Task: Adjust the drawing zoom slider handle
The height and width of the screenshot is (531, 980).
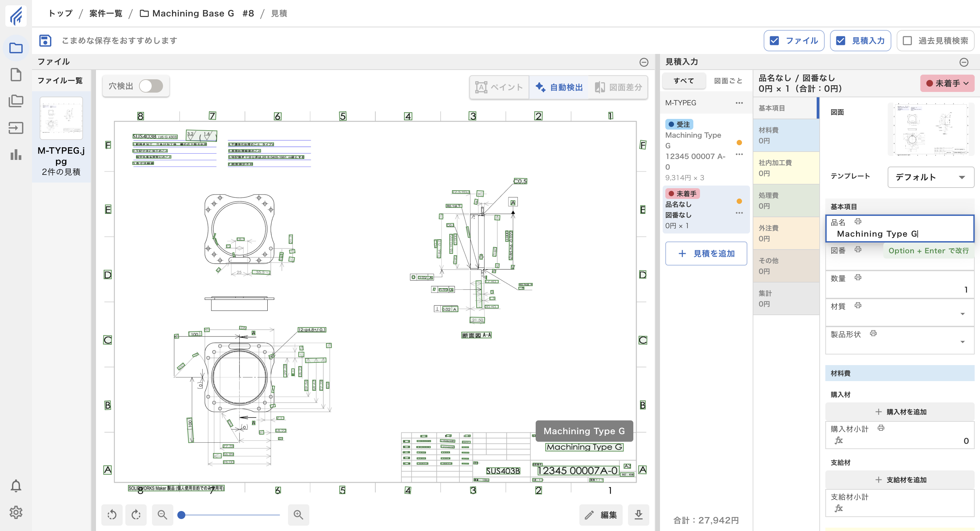Action: [x=181, y=515]
